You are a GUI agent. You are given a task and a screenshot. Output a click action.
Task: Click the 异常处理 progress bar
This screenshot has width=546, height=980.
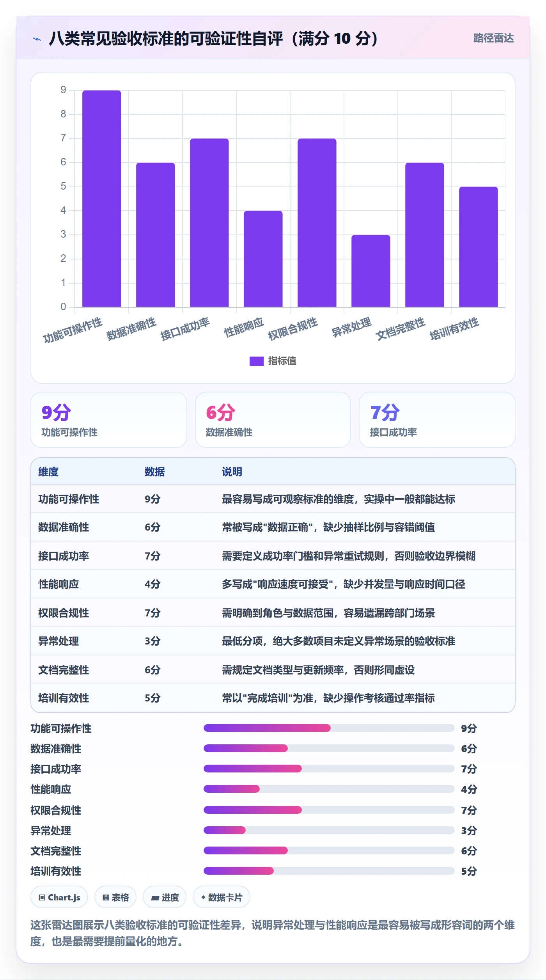point(329,830)
